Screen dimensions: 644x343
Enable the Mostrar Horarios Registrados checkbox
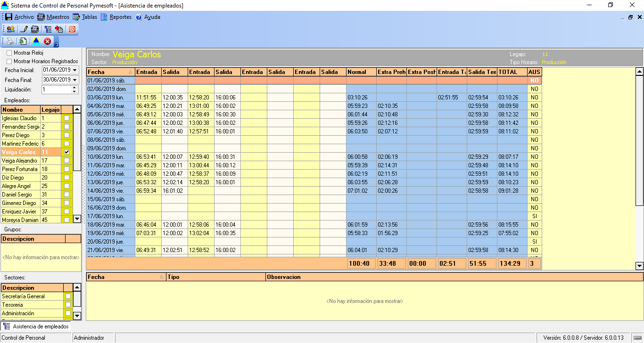pos(9,61)
